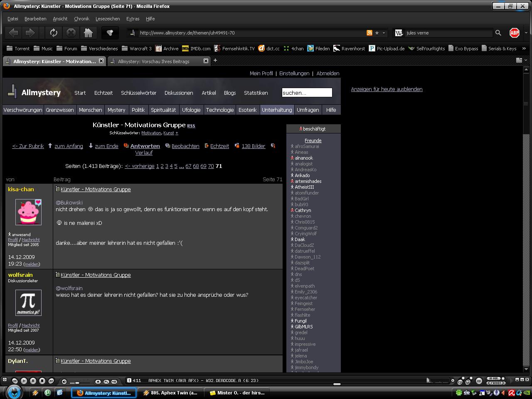Open a new tab with plus button
Viewport: 532px width, 399px height.
[215, 61]
